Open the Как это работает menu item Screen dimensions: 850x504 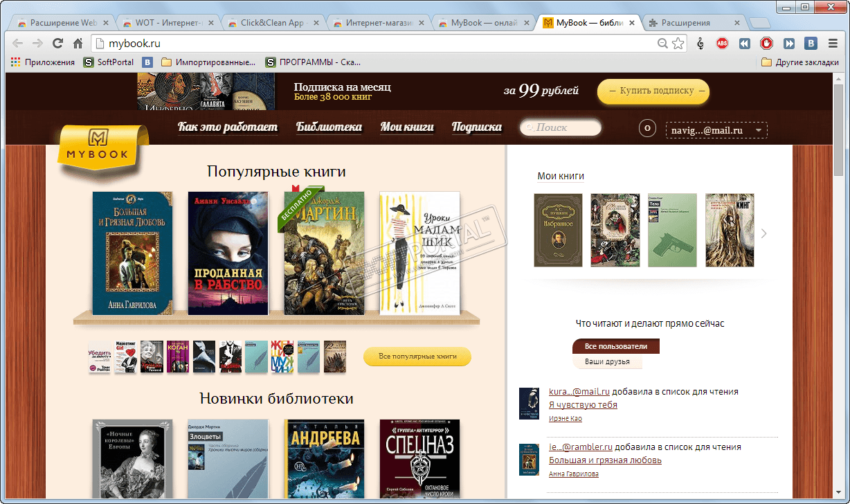coord(228,127)
